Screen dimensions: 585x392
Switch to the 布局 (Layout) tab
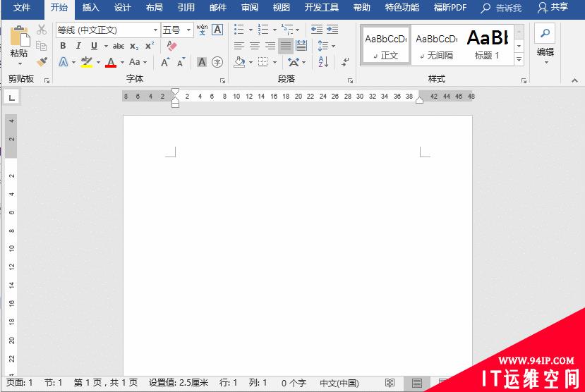[155, 8]
